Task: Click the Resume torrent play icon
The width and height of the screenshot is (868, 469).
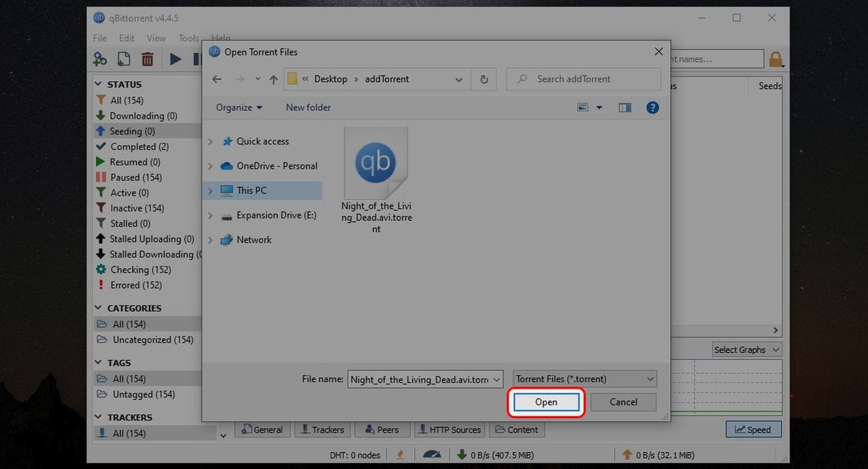Action: coord(176,59)
